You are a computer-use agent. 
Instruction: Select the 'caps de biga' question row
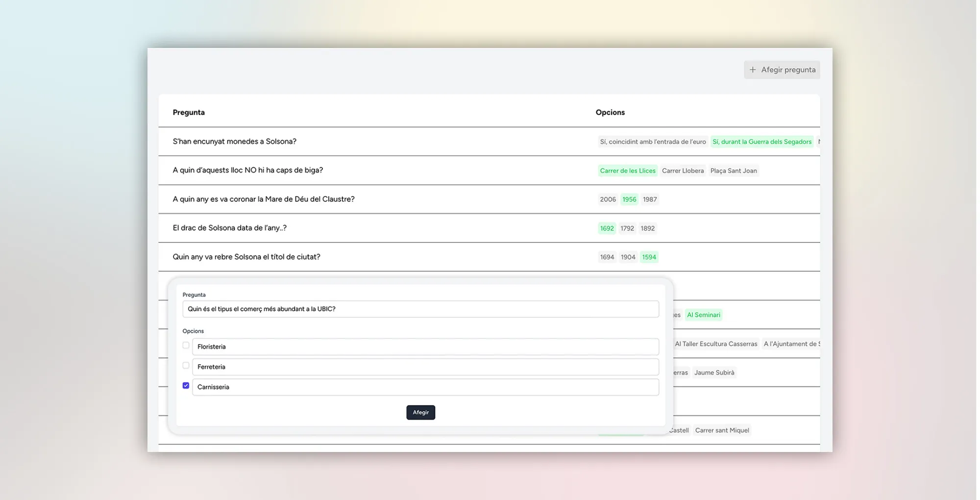489,170
